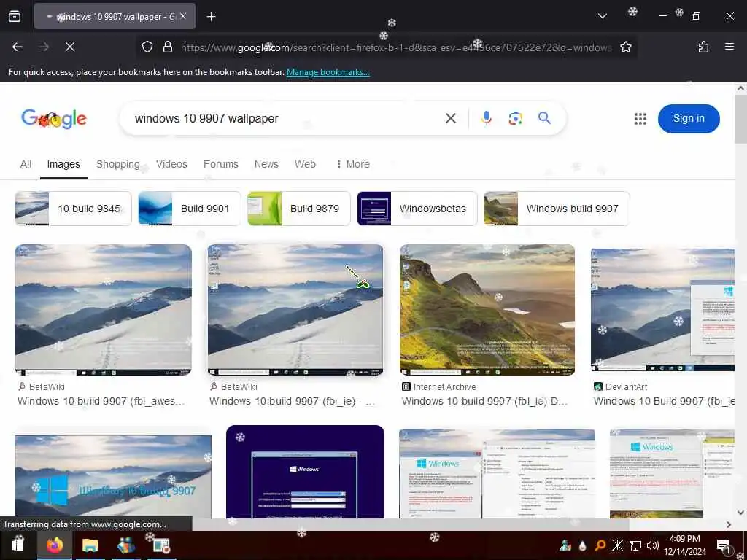Click the address bar URL
747x560 pixels.
coord(396,47)
